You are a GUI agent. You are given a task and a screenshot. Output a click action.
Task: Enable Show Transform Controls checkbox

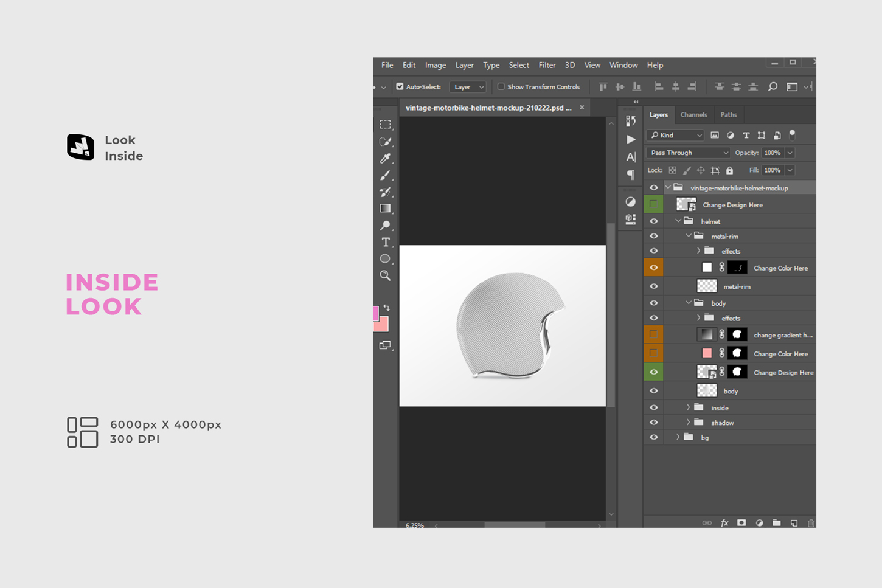click(x=501, y=87)
